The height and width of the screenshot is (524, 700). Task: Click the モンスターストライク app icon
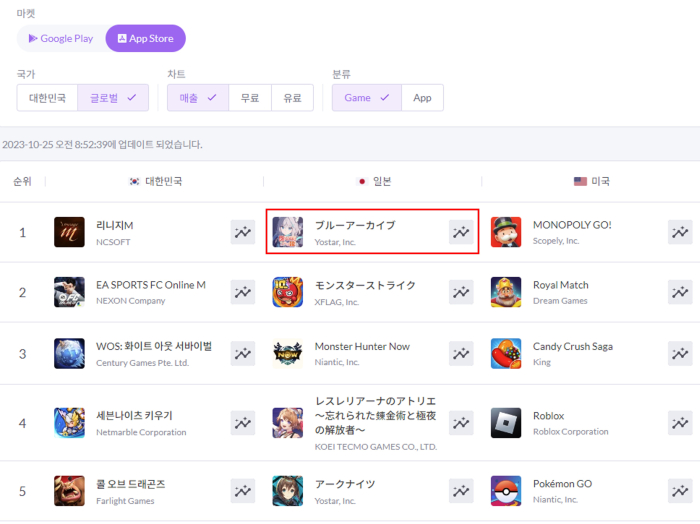click(288, 292)
